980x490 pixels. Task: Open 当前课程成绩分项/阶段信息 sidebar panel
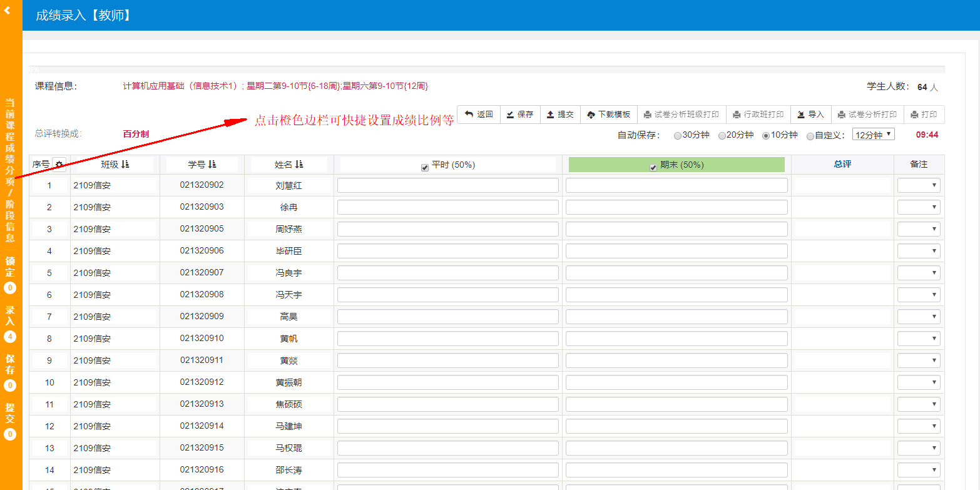10,170
